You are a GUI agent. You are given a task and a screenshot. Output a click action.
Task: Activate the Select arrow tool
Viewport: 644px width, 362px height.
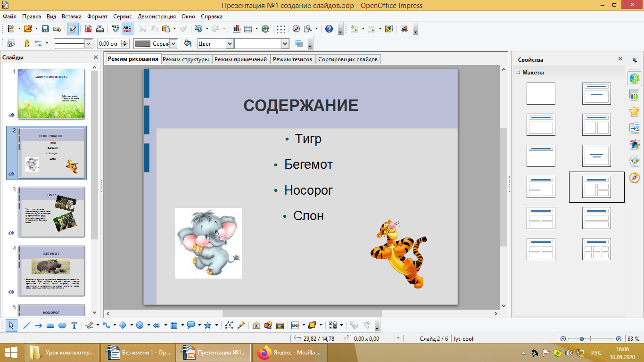11,325
